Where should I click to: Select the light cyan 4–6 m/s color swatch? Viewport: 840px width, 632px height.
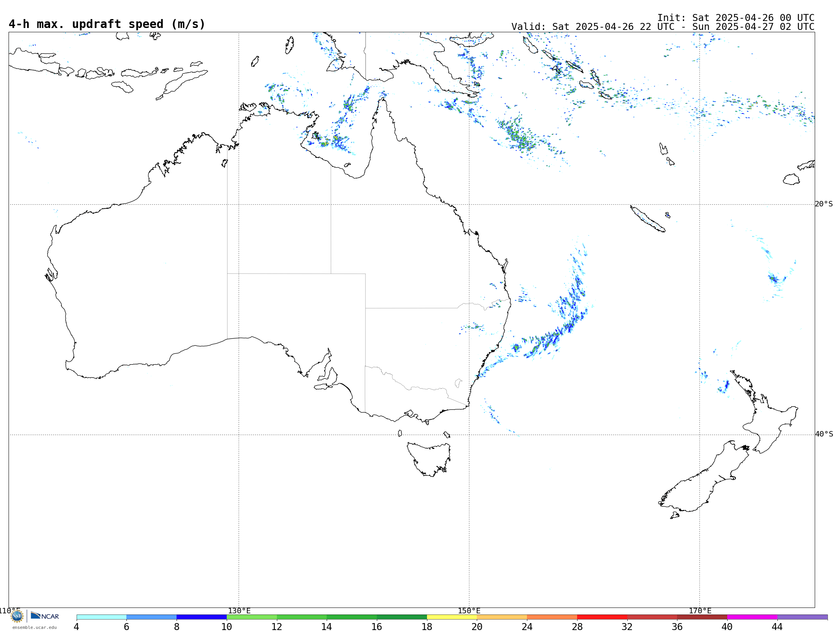(101, 617)
